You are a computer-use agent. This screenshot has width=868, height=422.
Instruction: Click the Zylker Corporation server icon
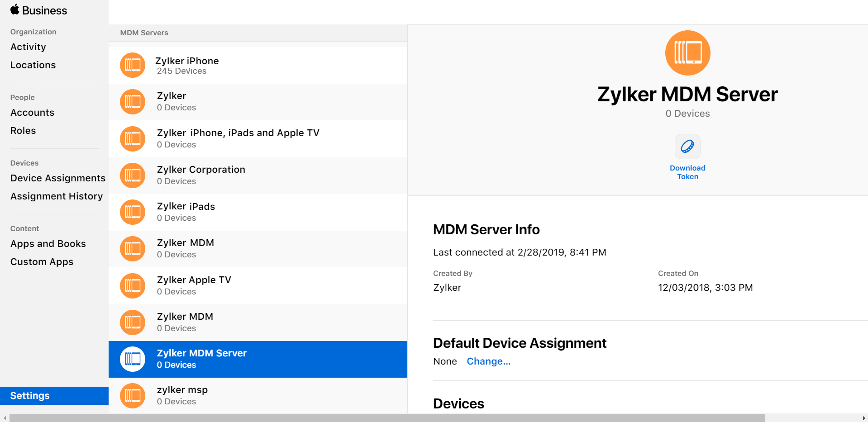pyautogui.click(x=133, y=175)
